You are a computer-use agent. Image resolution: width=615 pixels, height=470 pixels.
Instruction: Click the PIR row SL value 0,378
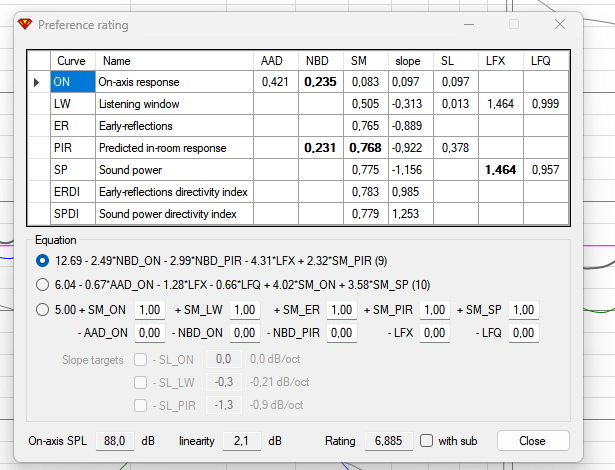pos(456,148)
